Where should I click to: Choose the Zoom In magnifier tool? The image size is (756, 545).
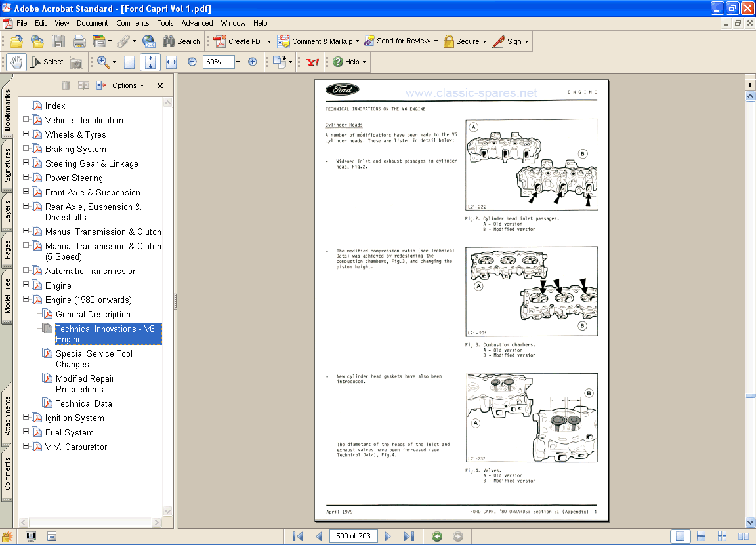tap(102, 62)
